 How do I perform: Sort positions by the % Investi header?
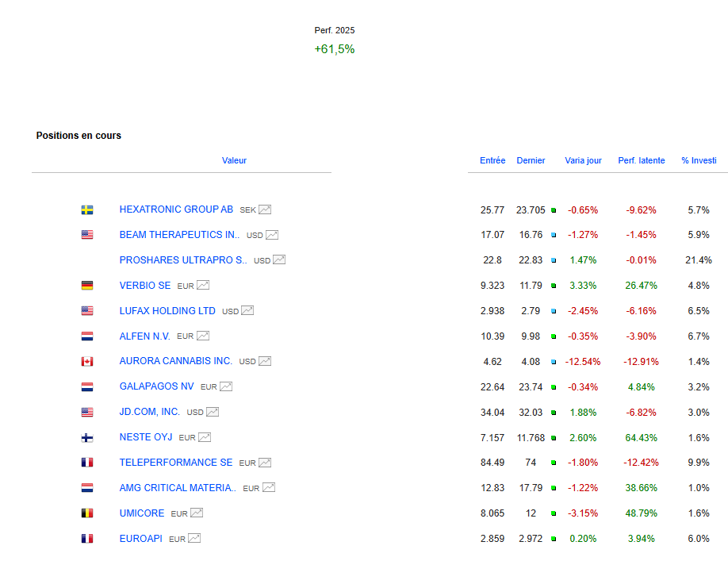coord(699,161)
